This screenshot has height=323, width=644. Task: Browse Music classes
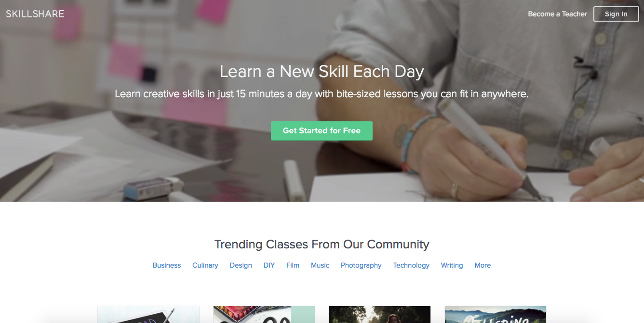tap(320, 265)
